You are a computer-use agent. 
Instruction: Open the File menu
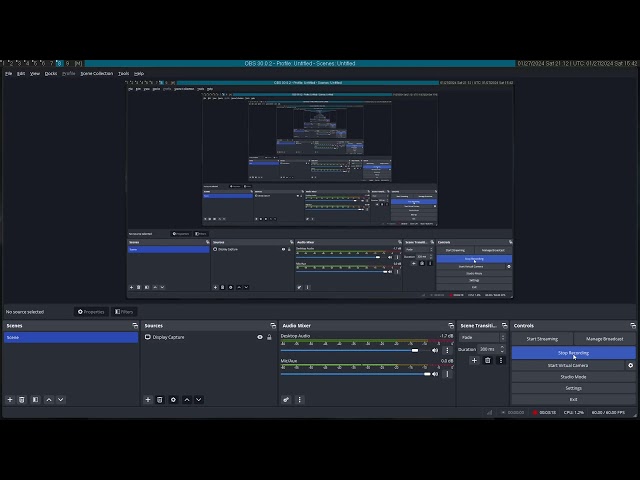pyautogui.click(x=9, y=73)
